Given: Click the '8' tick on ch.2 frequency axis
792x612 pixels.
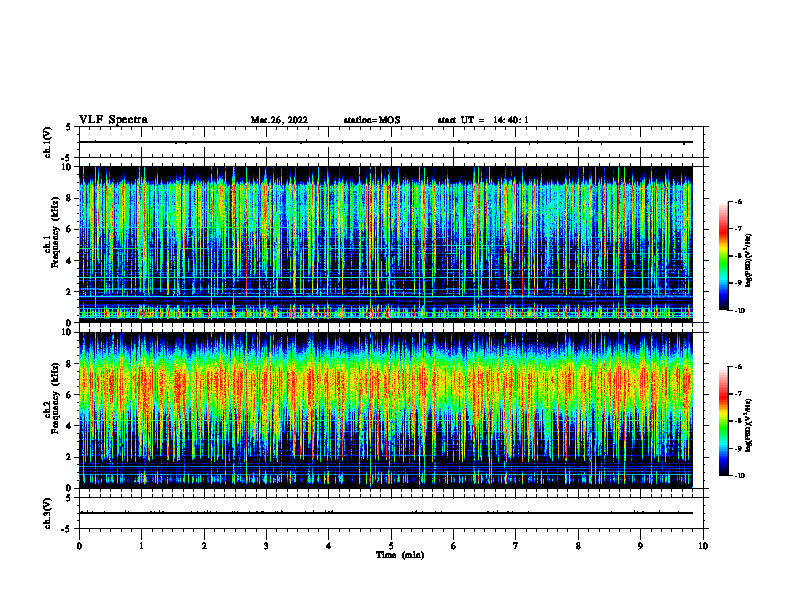Looking at the screenshot, I should pyautogui.click(x=71, y=364).
